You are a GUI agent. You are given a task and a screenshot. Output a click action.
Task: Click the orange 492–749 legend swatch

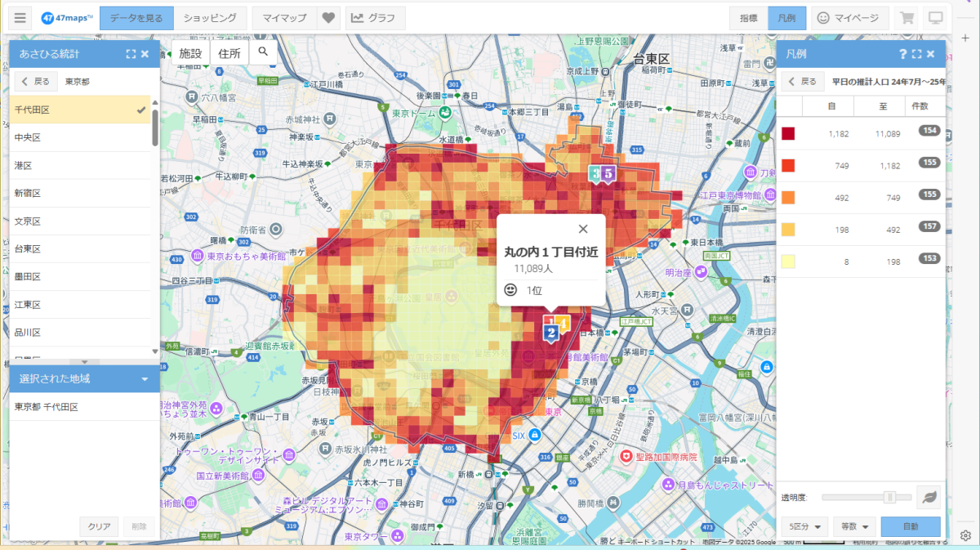788,197
